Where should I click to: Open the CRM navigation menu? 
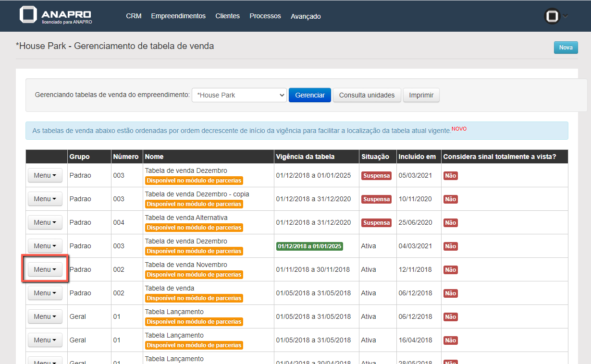click(x=134, y=16)
